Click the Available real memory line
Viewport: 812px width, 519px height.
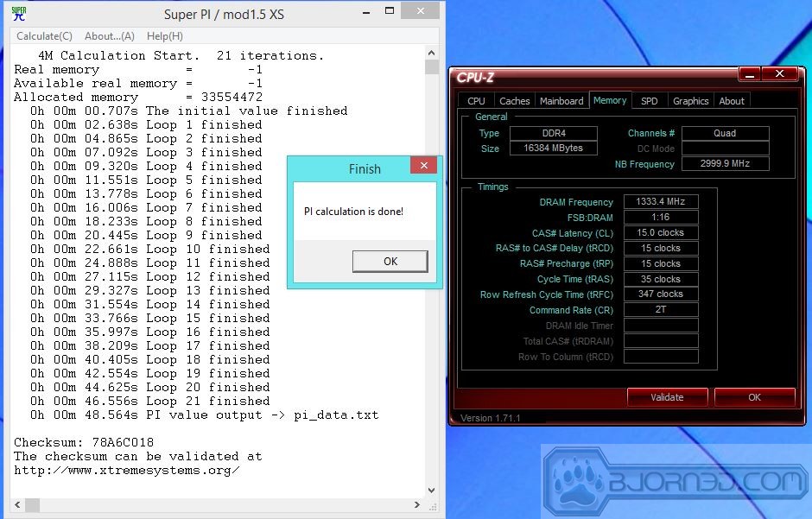[x=138, y=84]
